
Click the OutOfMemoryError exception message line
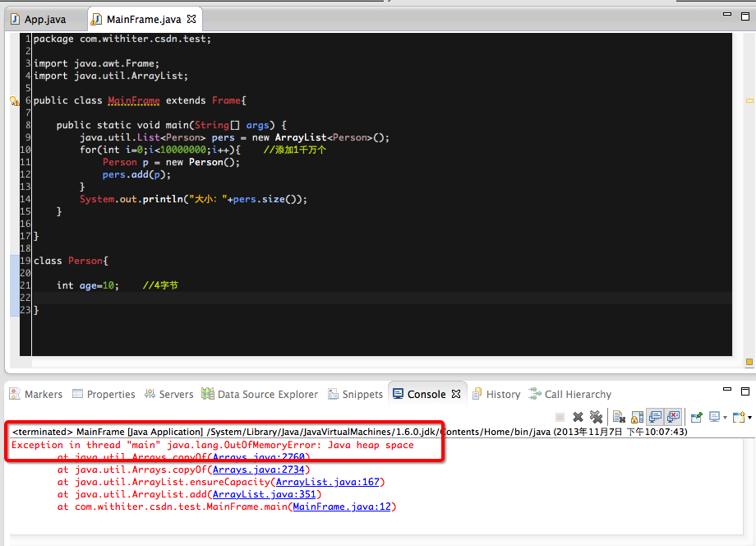pos(213,445)
